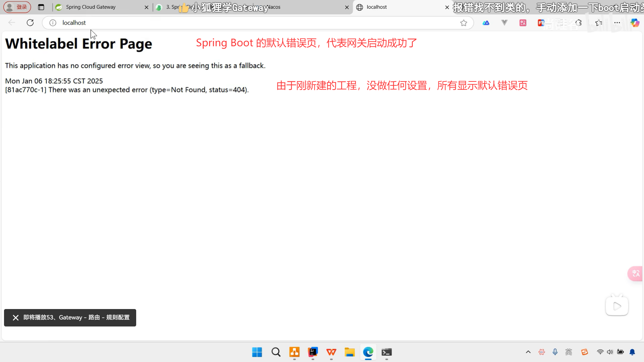Close the localhost tab
The height and width of the screenshot is (362, 644).
pos(447,7)
